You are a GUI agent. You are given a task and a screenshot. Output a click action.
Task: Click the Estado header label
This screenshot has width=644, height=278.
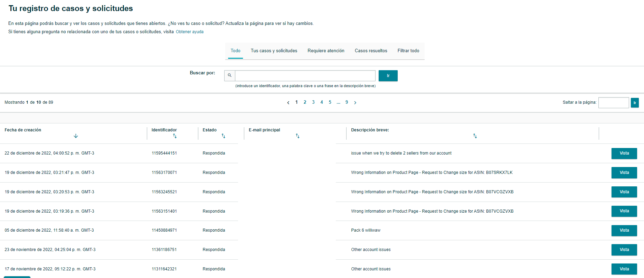(x=210, y=130)
